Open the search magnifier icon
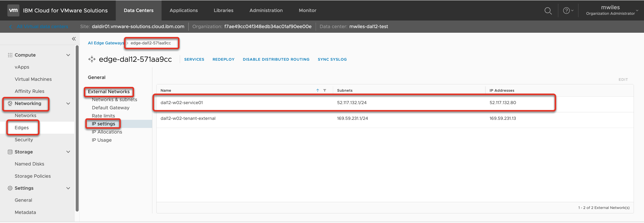644x223 pixels. [548, 11]
